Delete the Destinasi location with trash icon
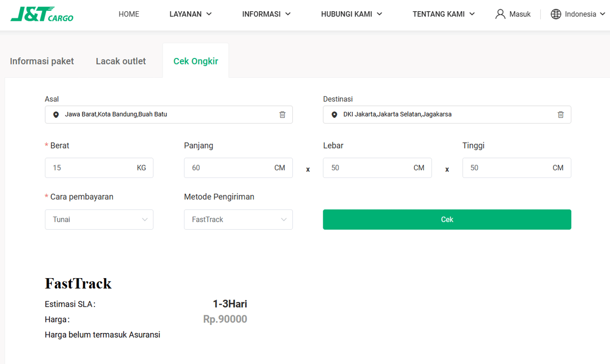The image size is (610, 364). (x=561, y=114)
